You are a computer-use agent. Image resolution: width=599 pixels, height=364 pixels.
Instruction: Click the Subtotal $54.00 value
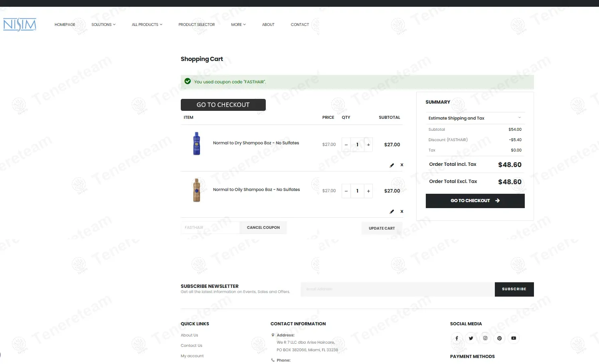[515, 130]
